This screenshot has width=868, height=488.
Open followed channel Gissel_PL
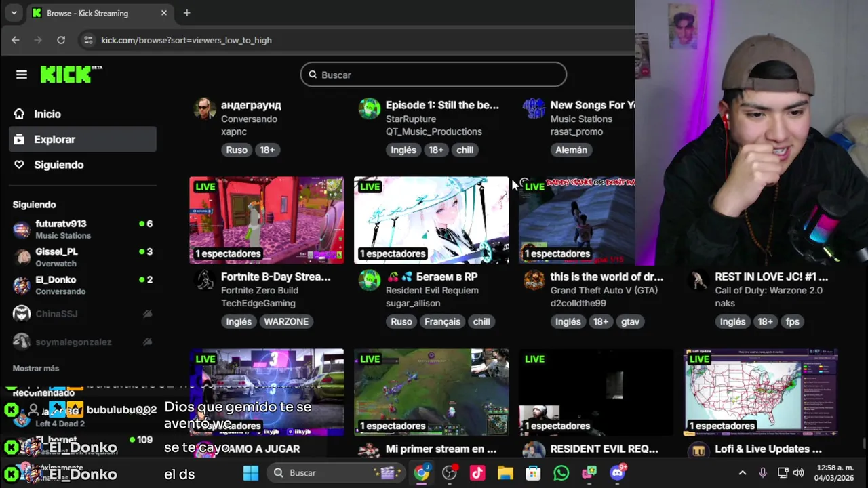(83, 257)
